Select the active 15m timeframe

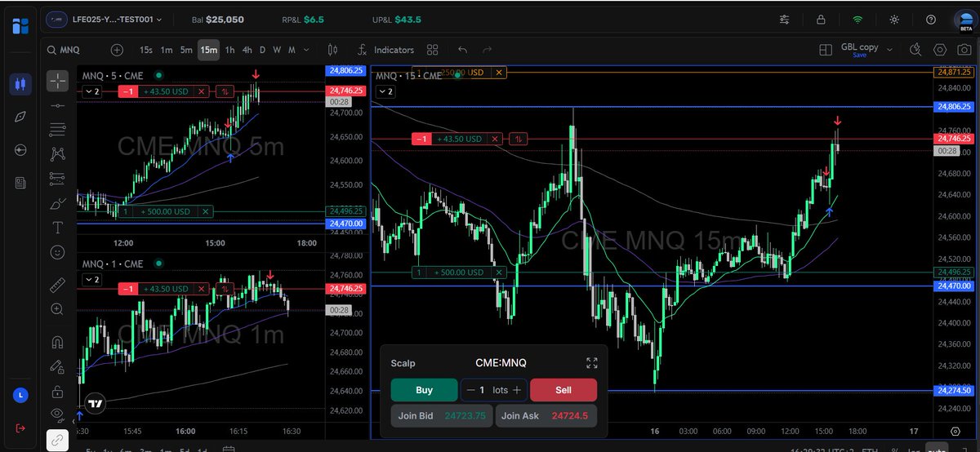[209, 50]
